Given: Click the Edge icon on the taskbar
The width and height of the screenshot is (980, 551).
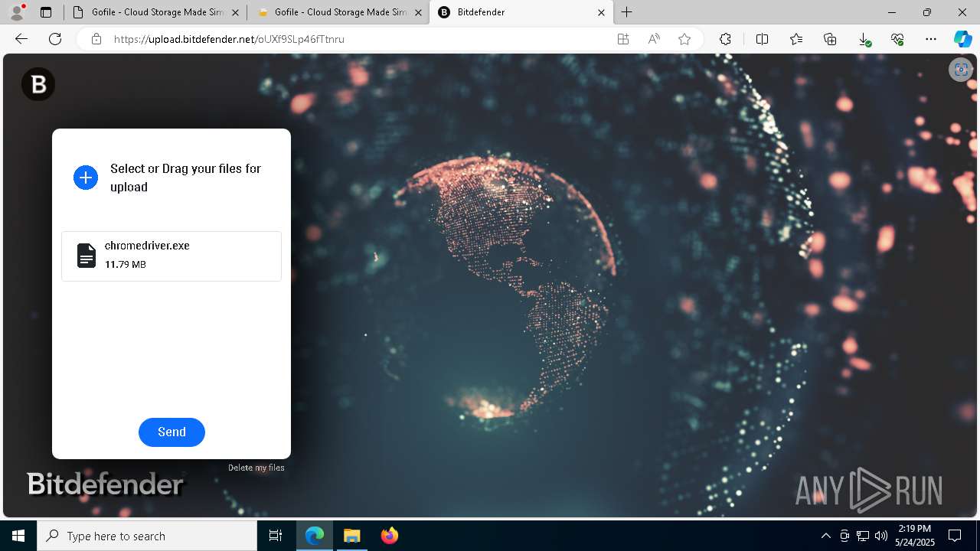Looking at the screenshot, I should 315,536.
